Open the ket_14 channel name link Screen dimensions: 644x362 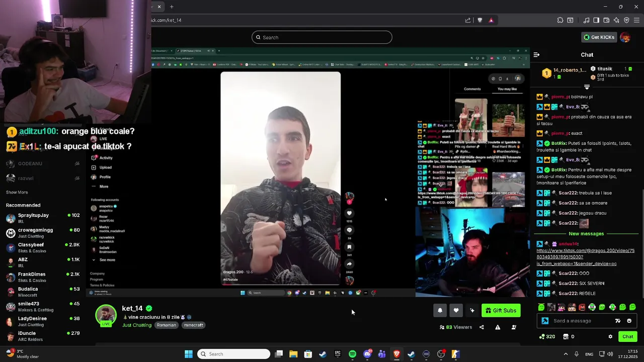132,308
